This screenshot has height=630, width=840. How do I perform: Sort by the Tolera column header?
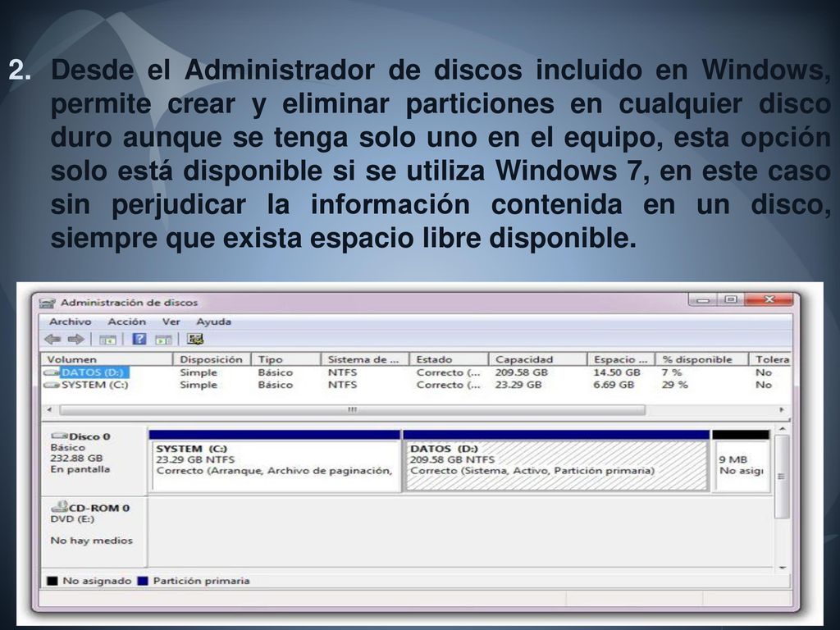pyautogui.click(x=769, y=359)
